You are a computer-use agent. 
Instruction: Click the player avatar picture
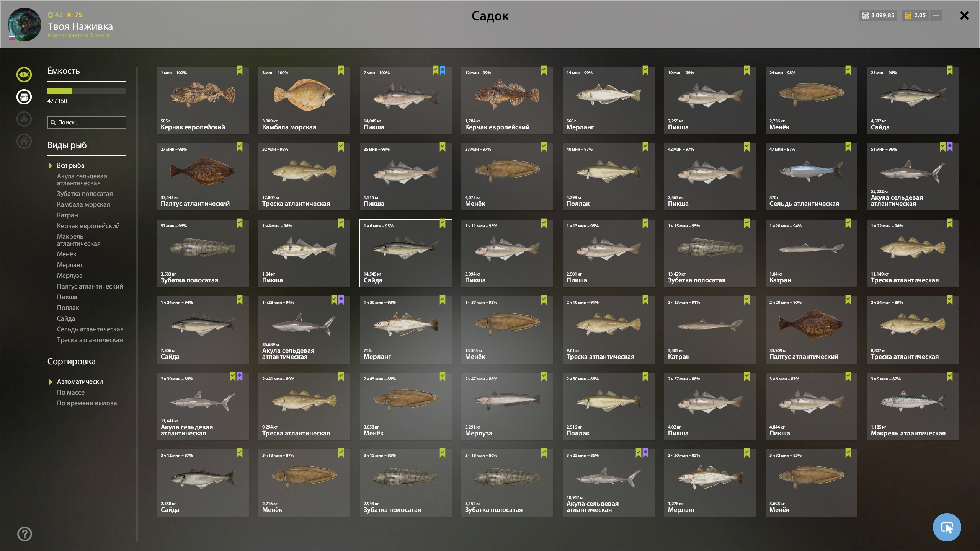[x=24, y=24]
